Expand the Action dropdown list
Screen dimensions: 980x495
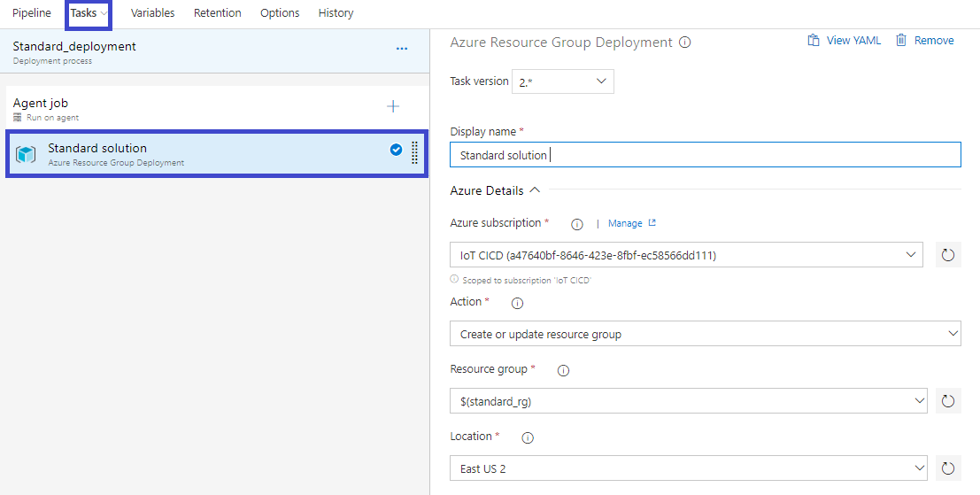coord(705,334)
